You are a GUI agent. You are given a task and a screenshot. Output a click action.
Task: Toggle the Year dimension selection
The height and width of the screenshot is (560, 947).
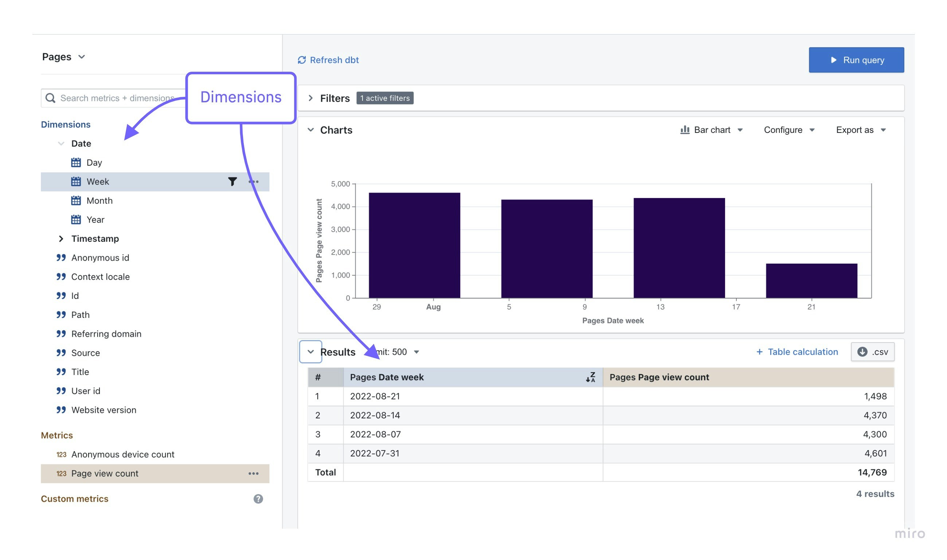[95, 220]
